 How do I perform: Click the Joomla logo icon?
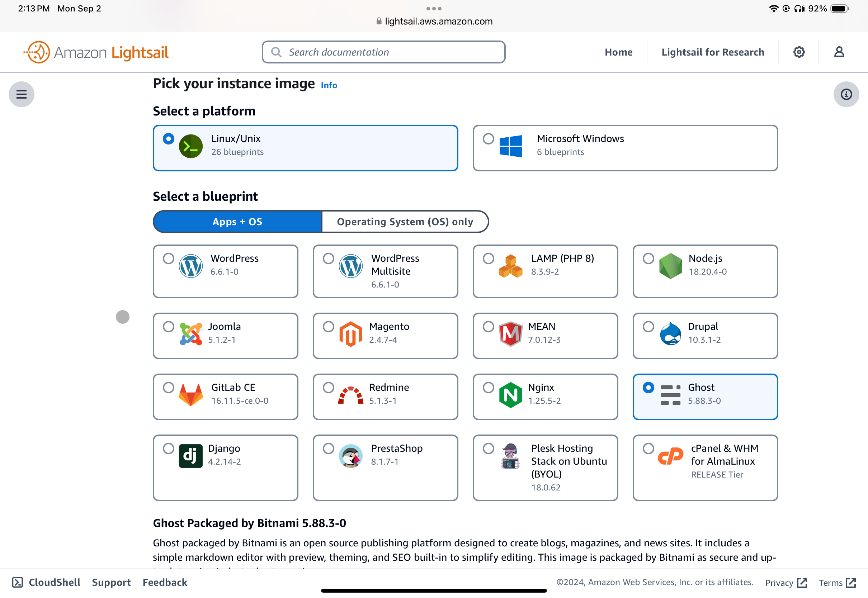click(x=191, y=334)
